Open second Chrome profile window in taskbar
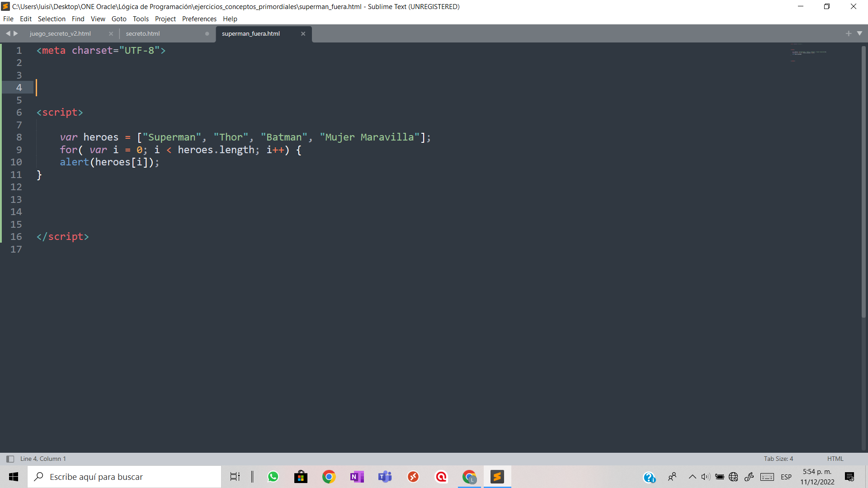868x488 pixels. tap(469, 477)
